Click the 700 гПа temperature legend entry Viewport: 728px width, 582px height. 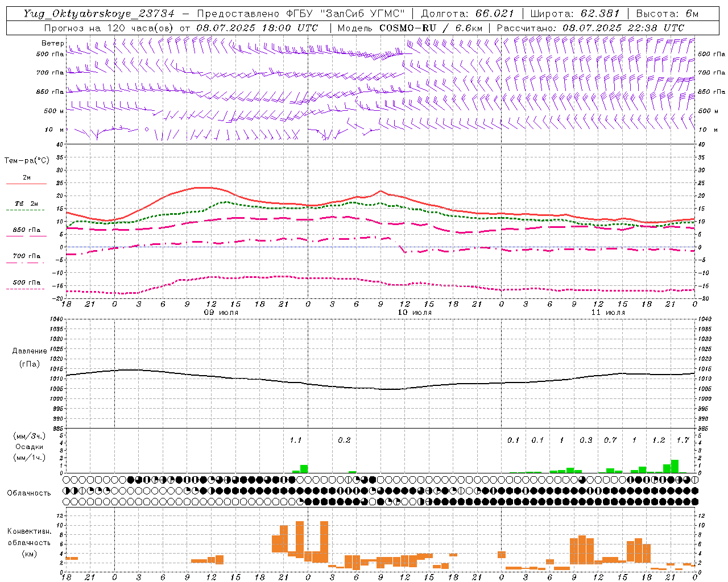click(27, 256)
